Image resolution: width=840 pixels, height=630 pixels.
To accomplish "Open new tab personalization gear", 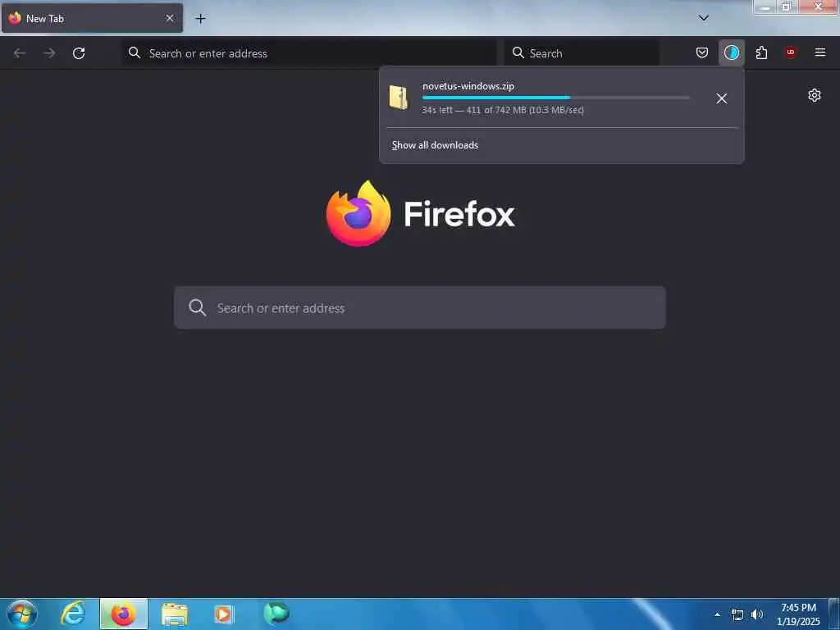I will [x=815, y=95].
